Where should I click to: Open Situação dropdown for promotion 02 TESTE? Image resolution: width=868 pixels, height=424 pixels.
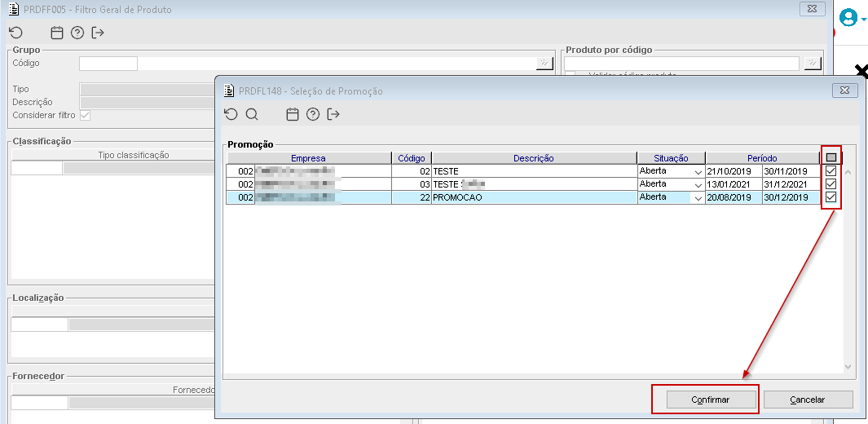point(698,171)
